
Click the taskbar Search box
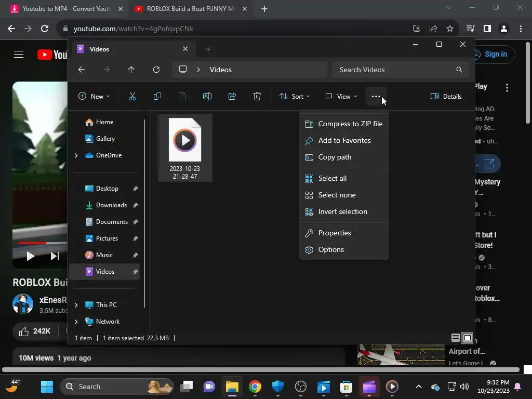(x=117, y=387)
